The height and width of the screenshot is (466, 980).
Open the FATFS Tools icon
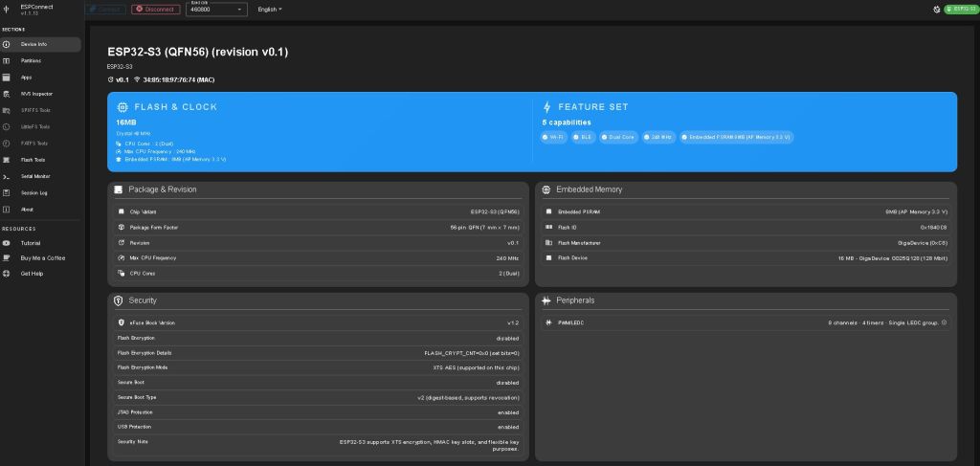7,143
